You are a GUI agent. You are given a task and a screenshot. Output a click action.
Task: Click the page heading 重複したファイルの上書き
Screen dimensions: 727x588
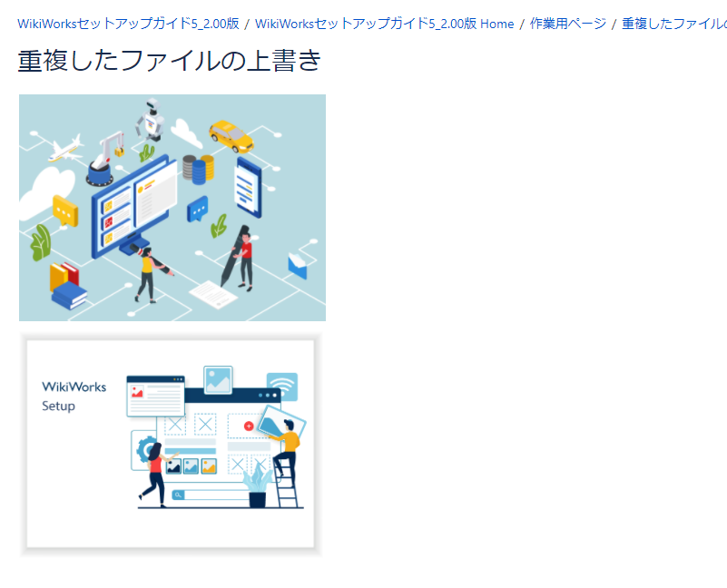tap(170, 60)
